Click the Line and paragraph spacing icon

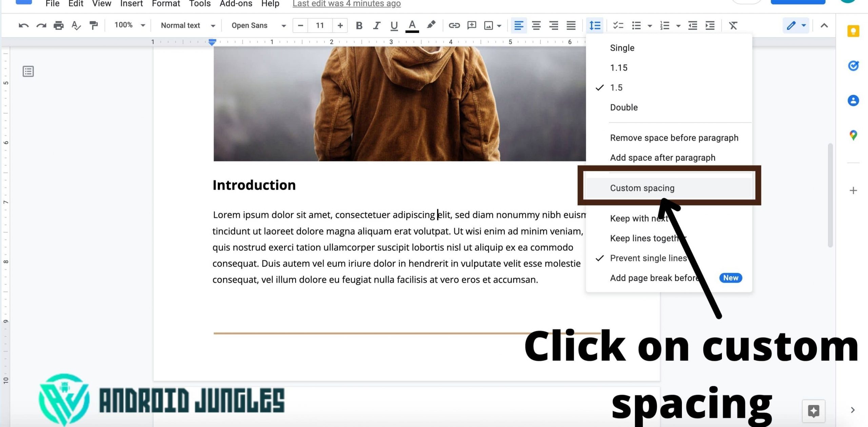[x=595, y=25]
